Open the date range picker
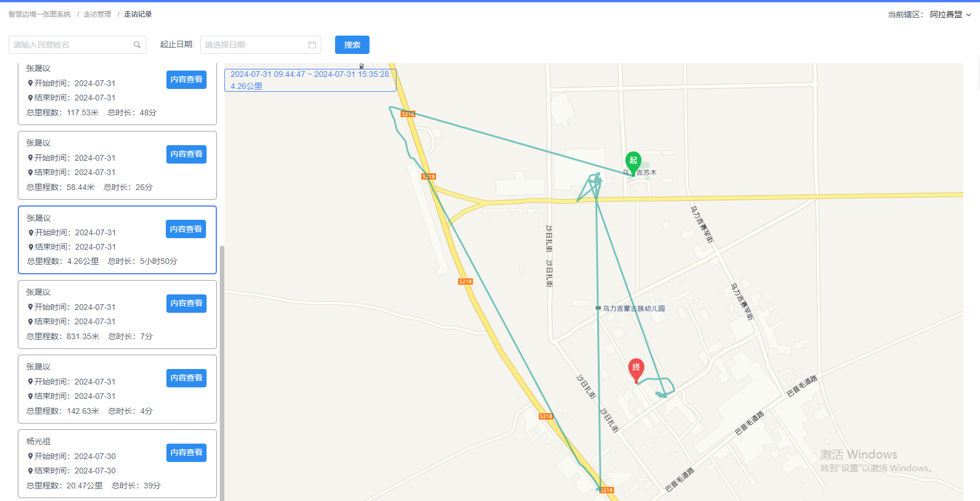Image resolution: width=980 pixels, height=501 pixels. 260,45
